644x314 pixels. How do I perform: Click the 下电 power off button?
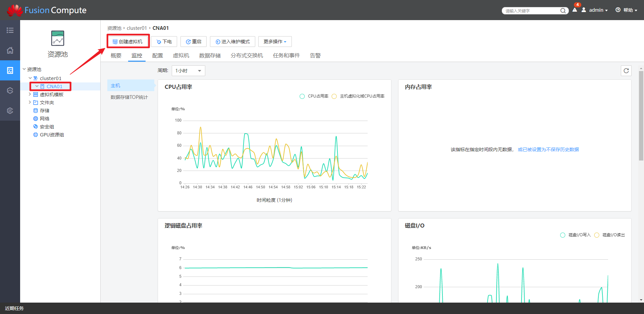(x=164, y=42)
